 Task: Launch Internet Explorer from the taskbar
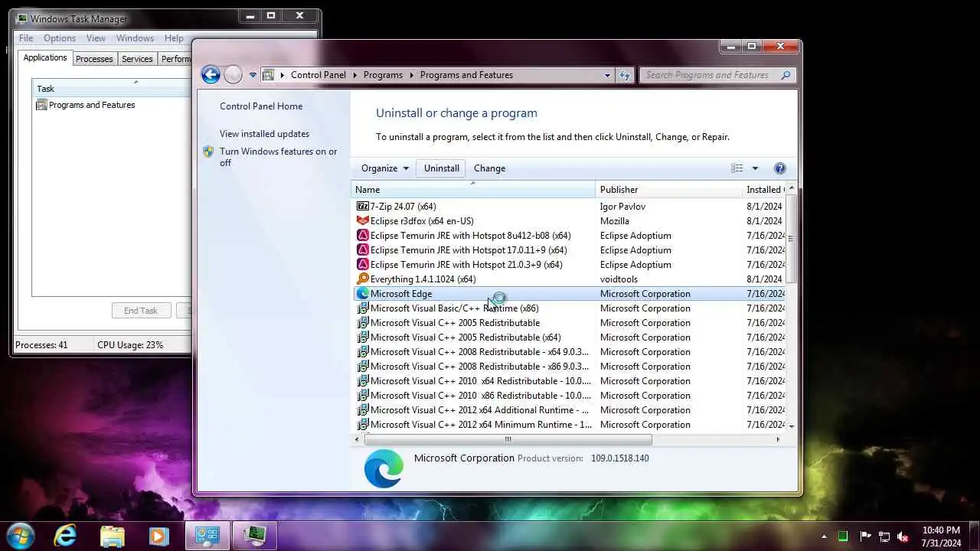point(66,536)
